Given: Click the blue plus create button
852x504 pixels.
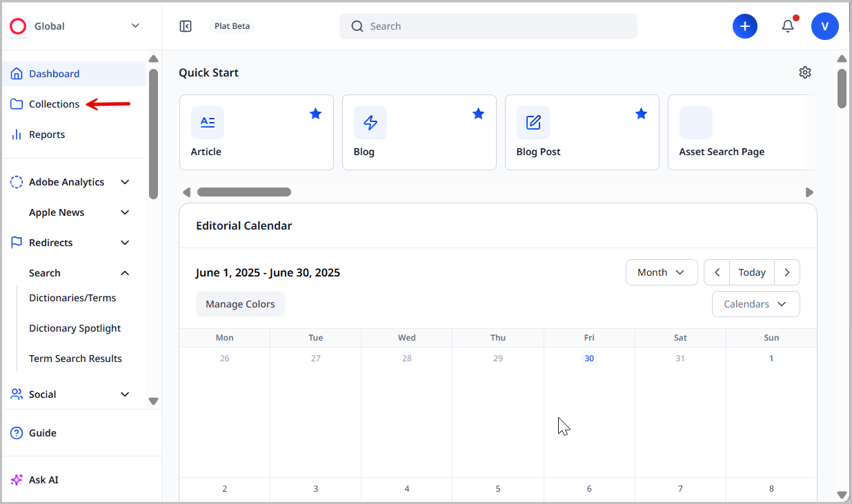Looking at the screenshot, I should 744,26.
